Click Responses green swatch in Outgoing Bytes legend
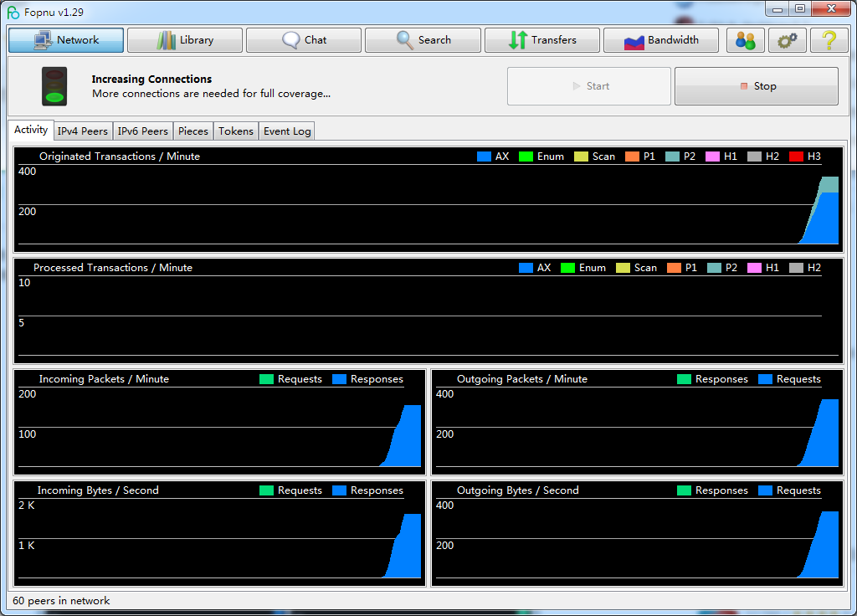This screenshot has width=857, height=616. click(x=685, y=490)
